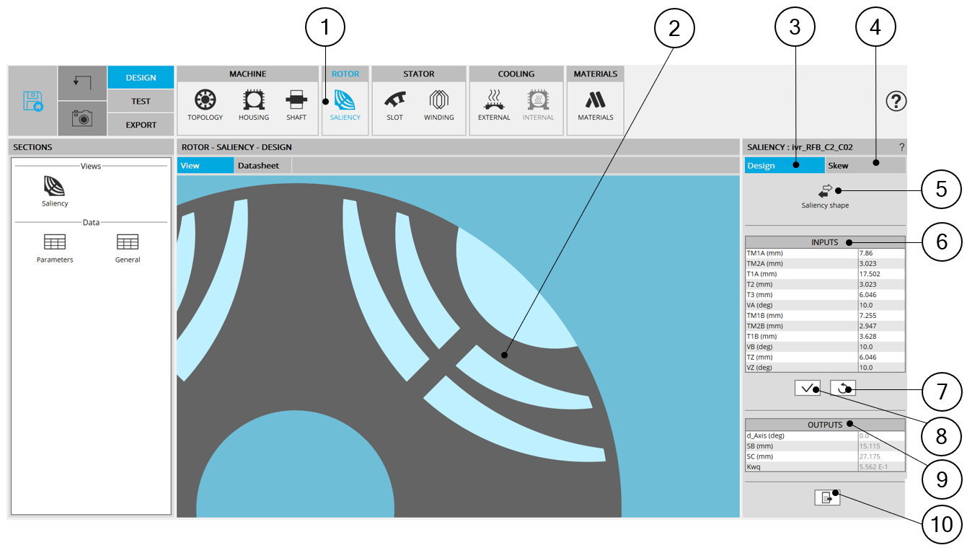Screen dimensions: 980x553
Task: Open the stator Winding panel
Action: coord(438,105)
